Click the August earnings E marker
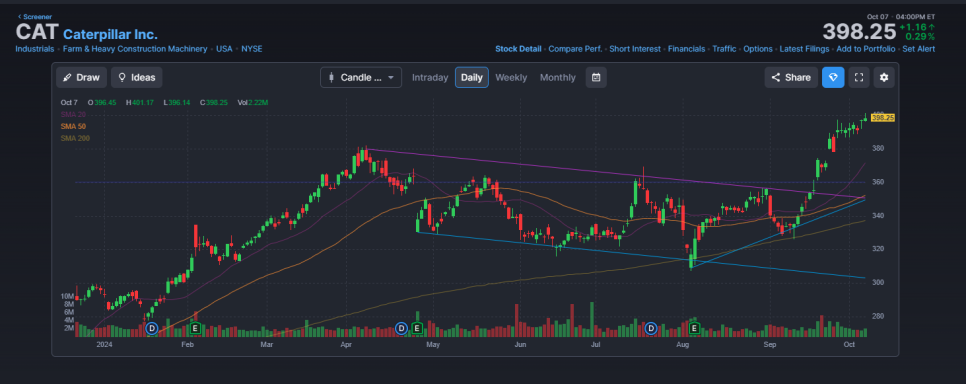Image resolution: width=966 pixels, height=384 pixels. [694, 329]
